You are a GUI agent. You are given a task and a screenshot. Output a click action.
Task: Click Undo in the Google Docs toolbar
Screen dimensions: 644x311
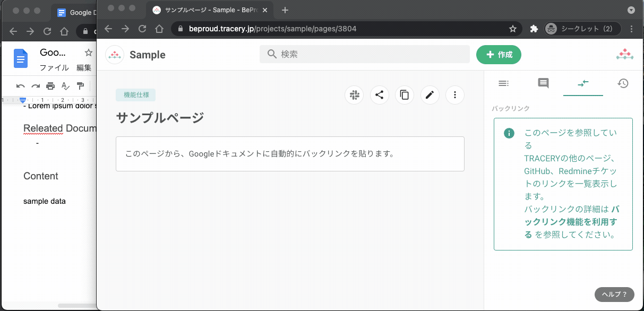coord(20,86)
